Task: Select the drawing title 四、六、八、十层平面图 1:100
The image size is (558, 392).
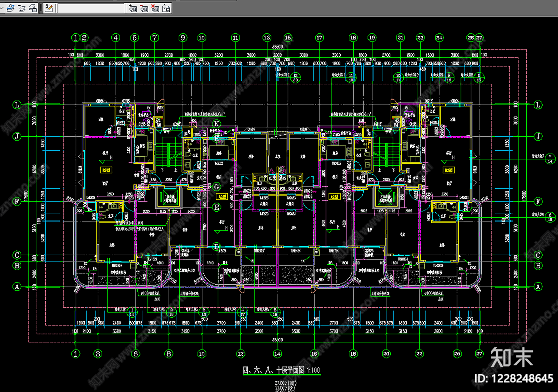Action: tap(281, 370)
